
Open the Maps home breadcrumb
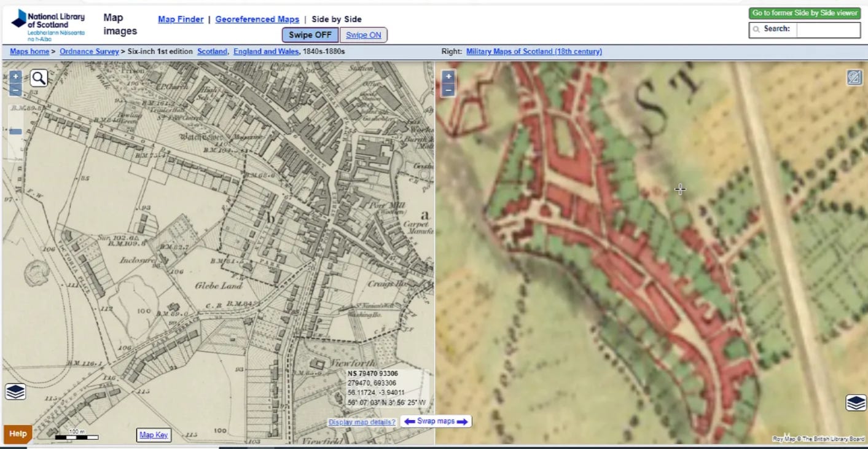(29, 52)
